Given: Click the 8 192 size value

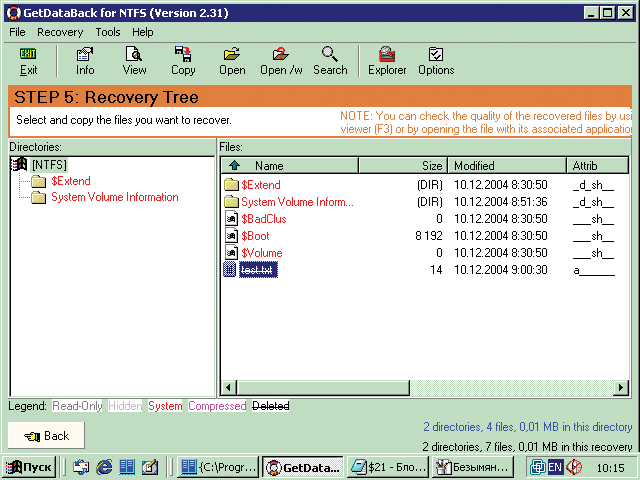Looking at the screenshot, I should click(x=429, y=236).
